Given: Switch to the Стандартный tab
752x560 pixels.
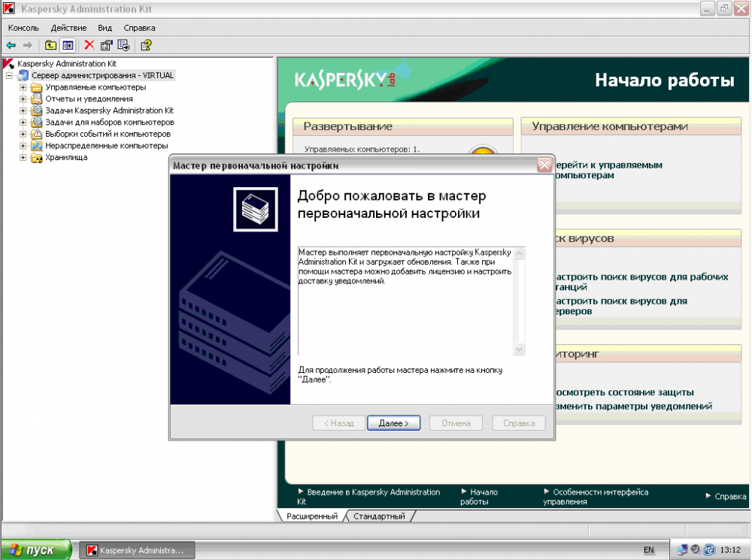Looking at the screenshot, I should coord(379,516).
